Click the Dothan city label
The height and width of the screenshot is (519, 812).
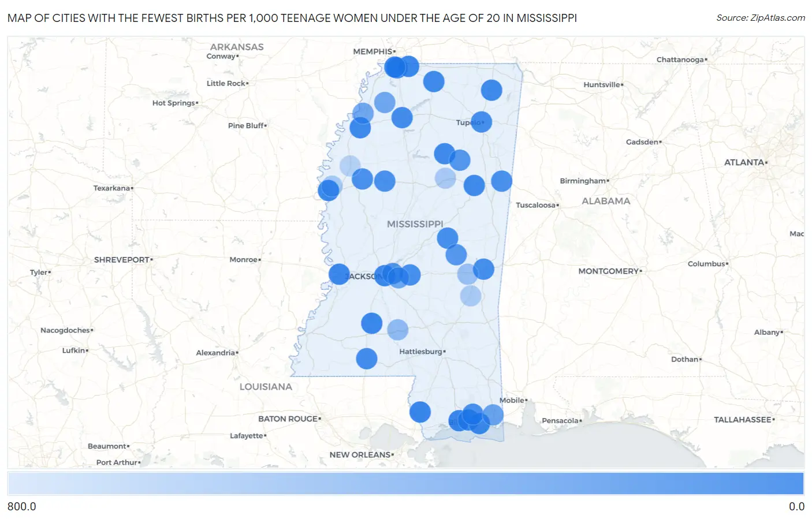[x=685, y=359]
